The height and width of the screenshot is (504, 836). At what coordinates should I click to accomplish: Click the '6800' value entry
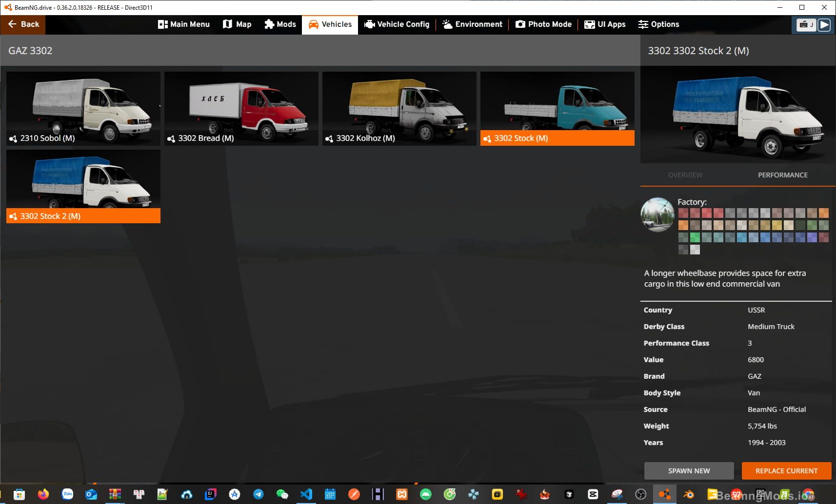pyautogui.click(x=756, y=360)
